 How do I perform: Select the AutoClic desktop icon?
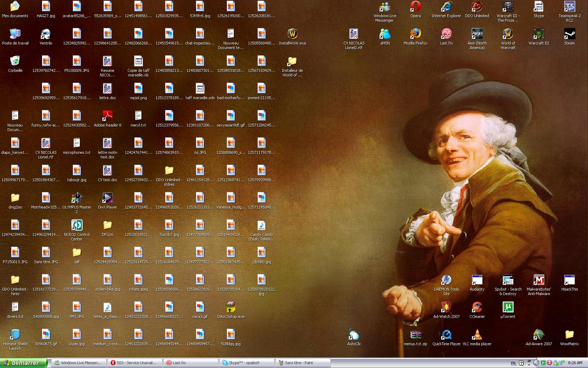354,338
